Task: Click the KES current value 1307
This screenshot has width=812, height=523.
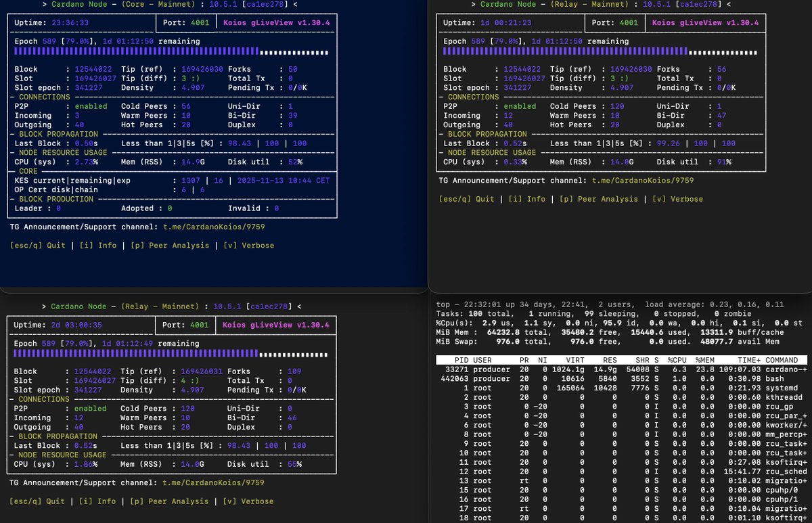Action: 191,181
